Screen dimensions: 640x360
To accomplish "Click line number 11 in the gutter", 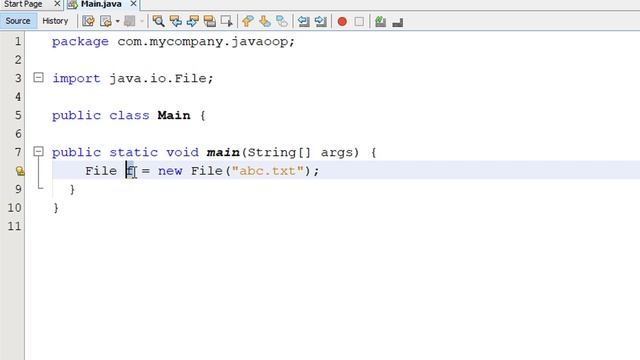I will [x=14, y=226].
